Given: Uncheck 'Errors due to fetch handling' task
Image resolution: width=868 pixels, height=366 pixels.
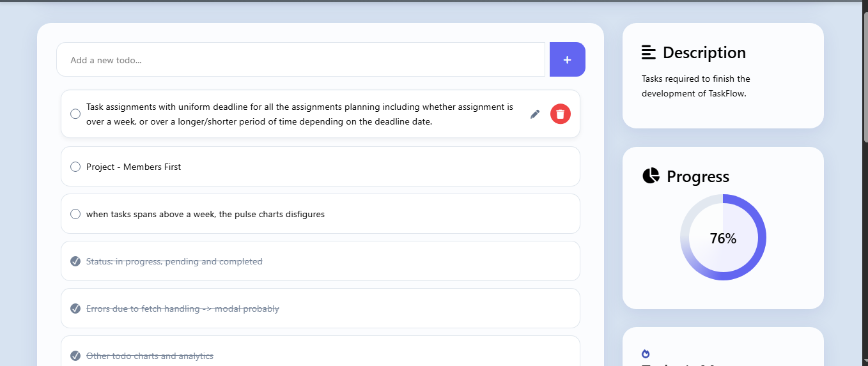Looking at the screenshot, I should [x=75, y=309].
